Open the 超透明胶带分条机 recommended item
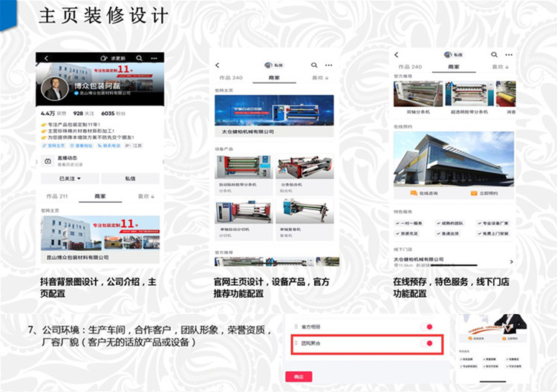The width and height of the screenshot is (557, 392). tap(469, 98)
